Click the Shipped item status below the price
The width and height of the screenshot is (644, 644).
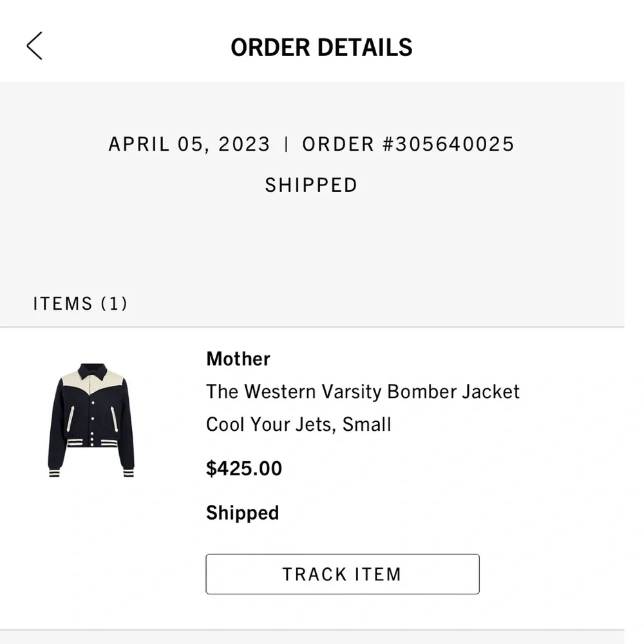(x=242, y=513)
